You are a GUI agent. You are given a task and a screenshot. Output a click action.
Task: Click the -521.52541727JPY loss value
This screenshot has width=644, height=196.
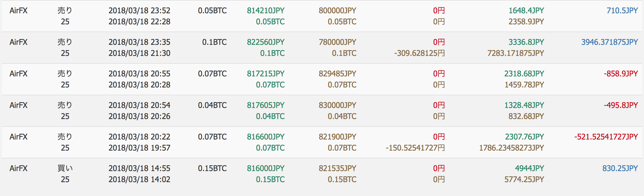(x=606, y=137)
